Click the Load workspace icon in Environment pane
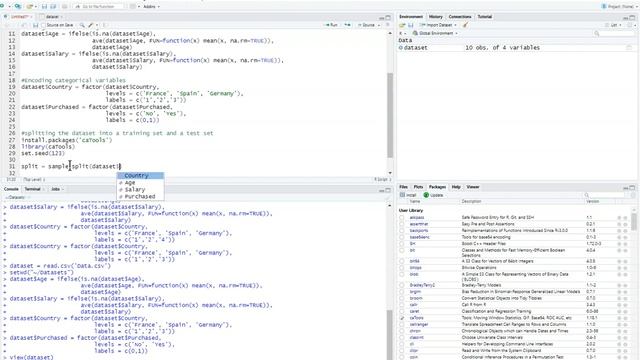Screen dimensions: 640x360 (402, 25)
